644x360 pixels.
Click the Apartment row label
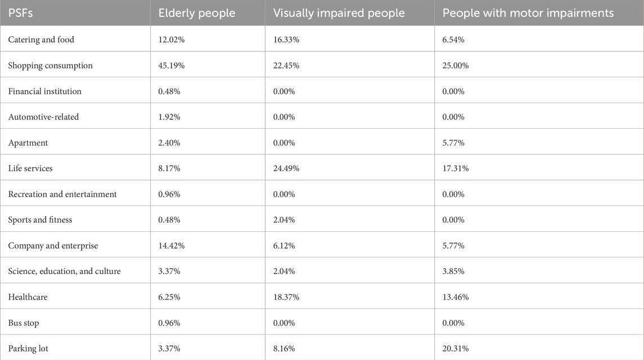[x=28, y=143]
